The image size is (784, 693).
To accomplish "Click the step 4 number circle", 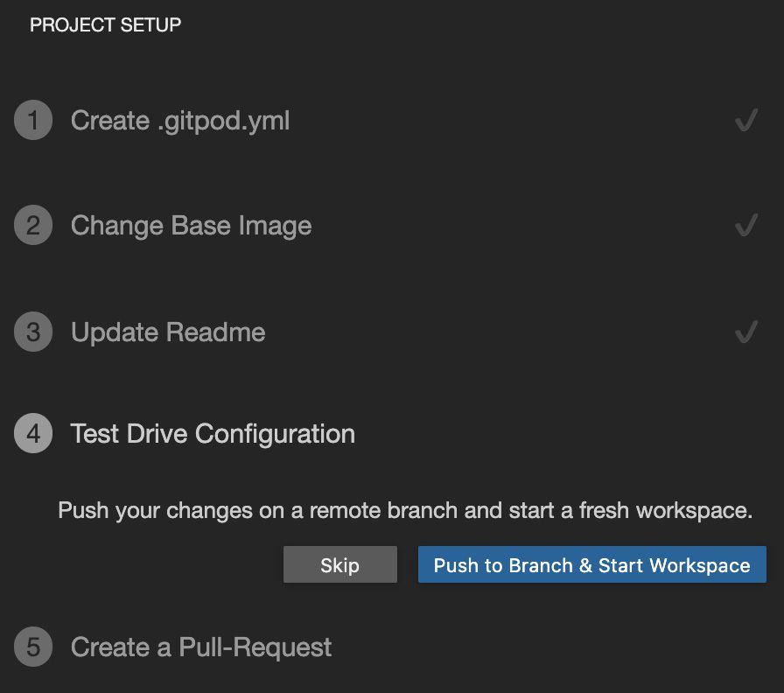I will 33,433.
